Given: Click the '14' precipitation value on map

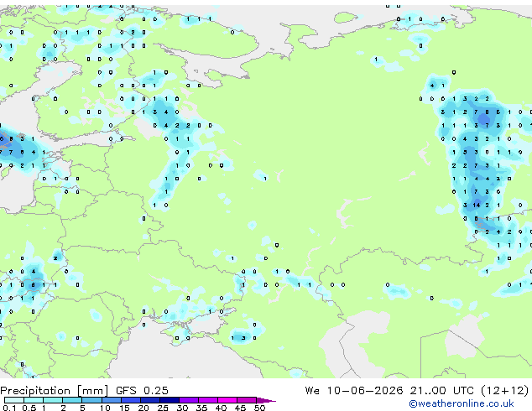Looking at the screenshot, I should (477, 205).
